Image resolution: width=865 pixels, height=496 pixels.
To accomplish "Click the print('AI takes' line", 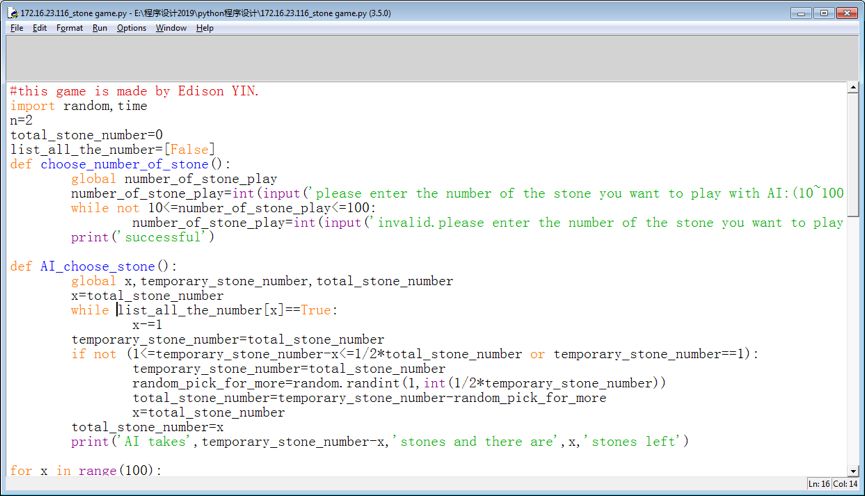I will pyautogui.click(x=380, y=441).
